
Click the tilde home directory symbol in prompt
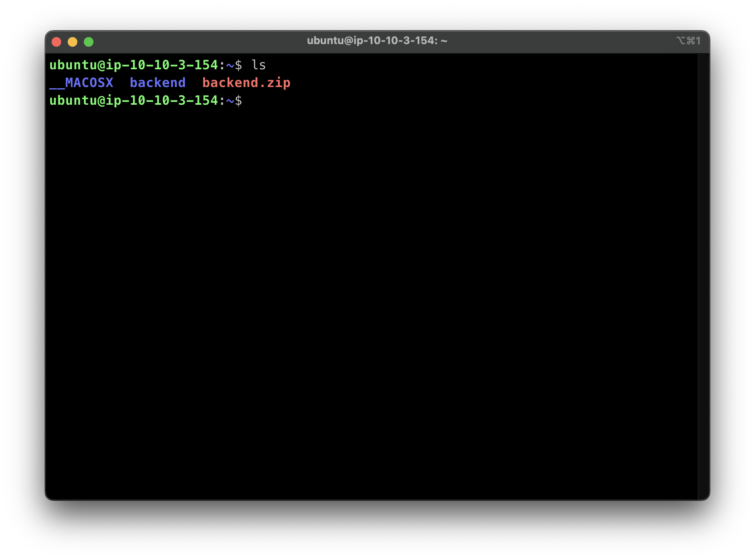230,100
